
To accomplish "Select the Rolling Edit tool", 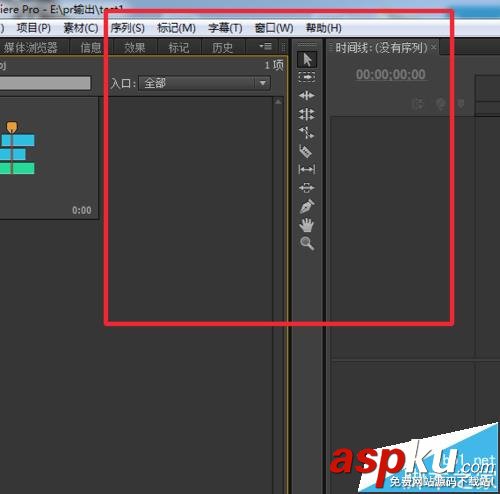I will (307, 114).
